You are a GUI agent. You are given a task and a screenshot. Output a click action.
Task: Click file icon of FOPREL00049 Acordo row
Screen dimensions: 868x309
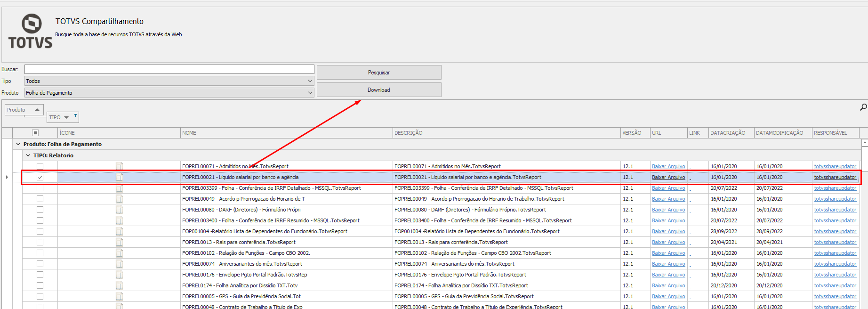[120, 199]
